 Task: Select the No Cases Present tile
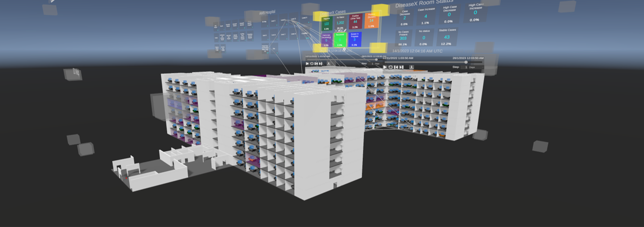(403, 38)
